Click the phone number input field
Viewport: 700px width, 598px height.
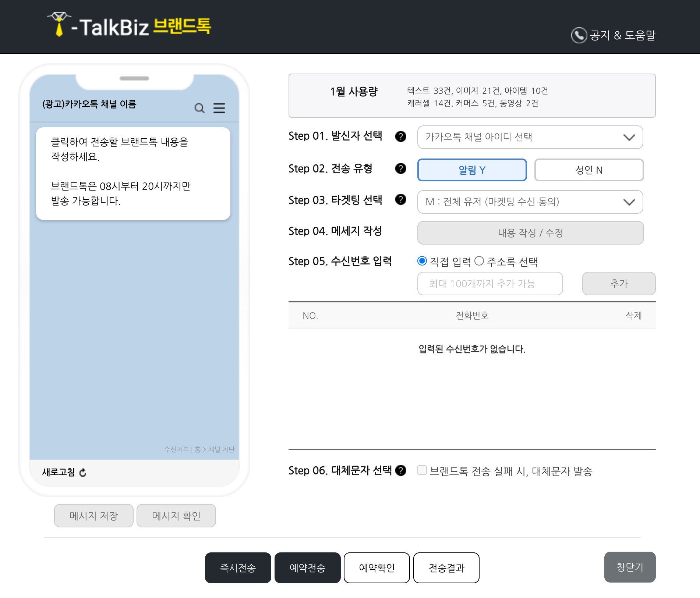point(489,284)
